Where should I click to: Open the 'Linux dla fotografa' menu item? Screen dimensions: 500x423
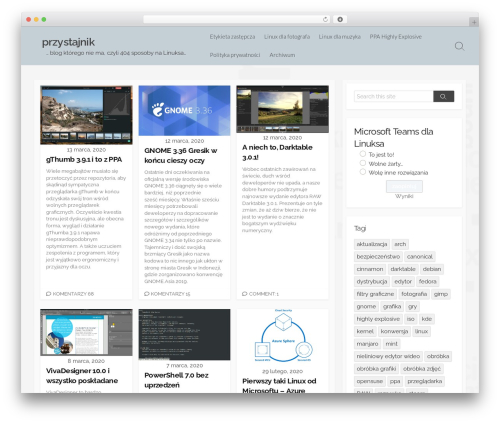pos(287,37)
